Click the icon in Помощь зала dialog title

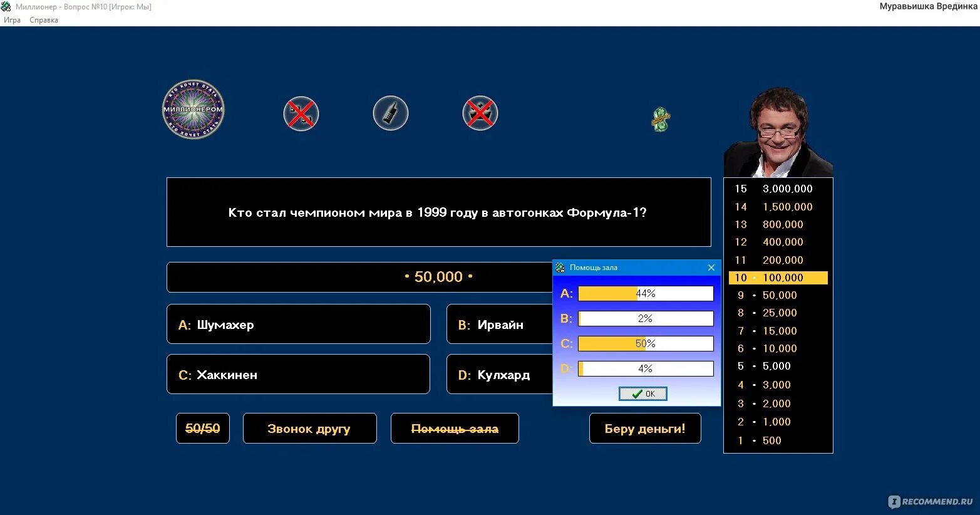[x=560, y=268]
